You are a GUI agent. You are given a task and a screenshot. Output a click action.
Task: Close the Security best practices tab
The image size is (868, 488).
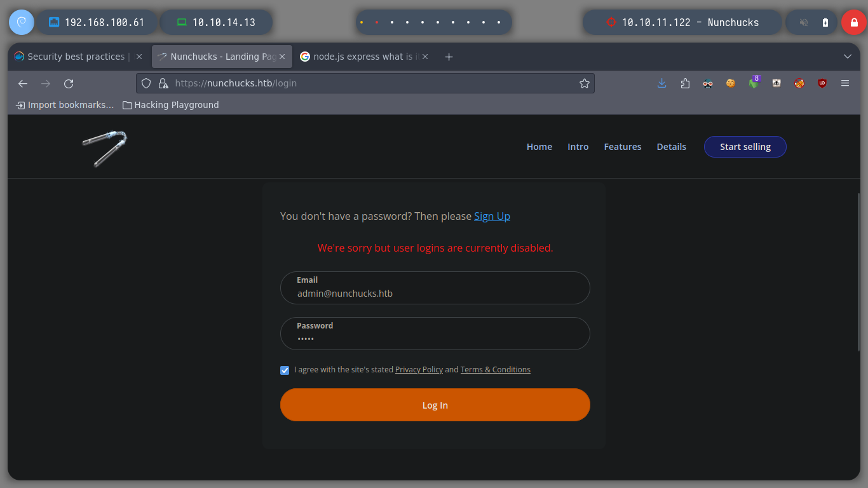point(139,57)
